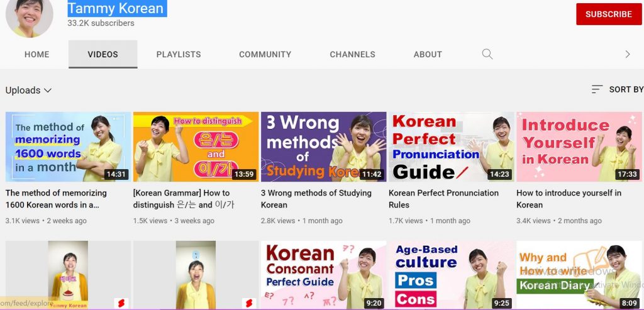The height and width of the screenshot is (310, 644).
Task: Click the 11:42 duration badge
Action: coord(372,174)
